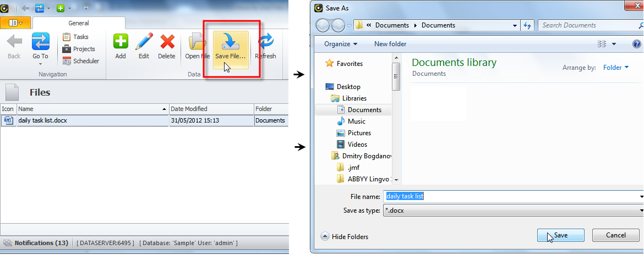Sort files by Date Modified column

(x=211, y=109)
